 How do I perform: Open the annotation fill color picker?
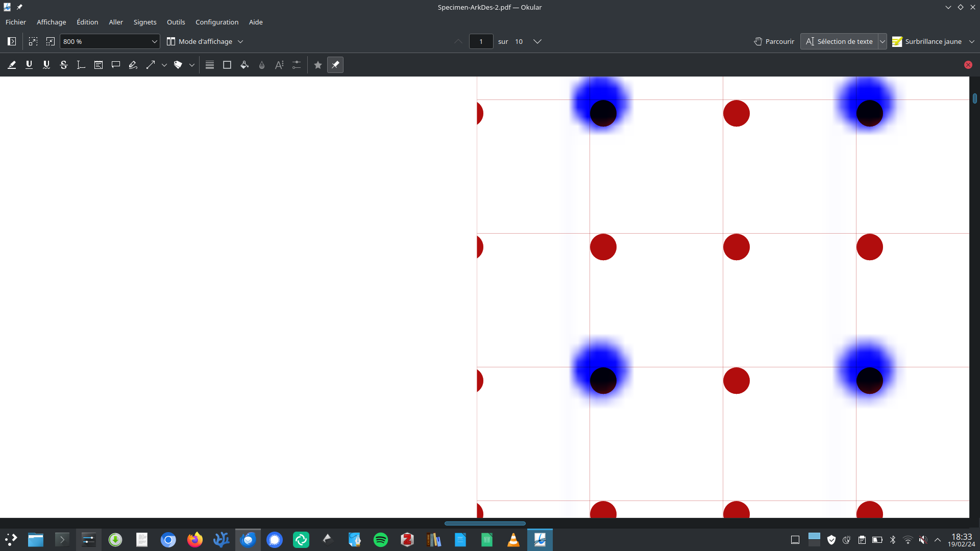pyautogui.click(x=244, y=65)
